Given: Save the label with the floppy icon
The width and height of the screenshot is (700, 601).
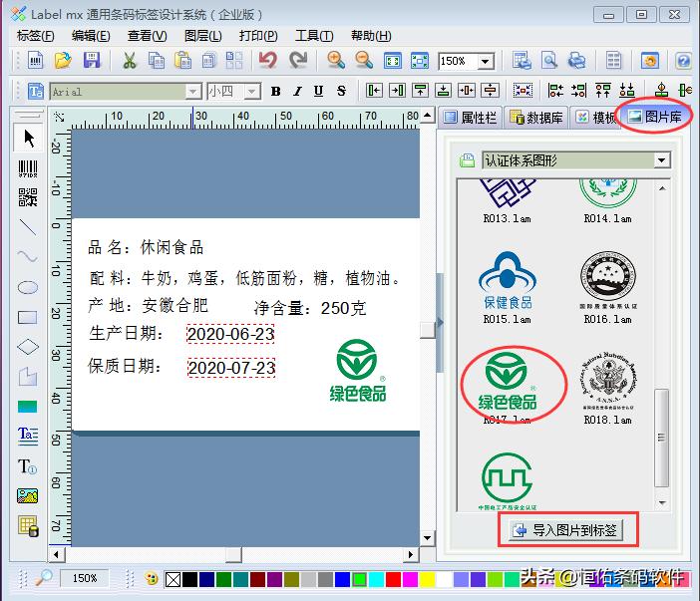Looking at the screenshot, I should point(92,60).
